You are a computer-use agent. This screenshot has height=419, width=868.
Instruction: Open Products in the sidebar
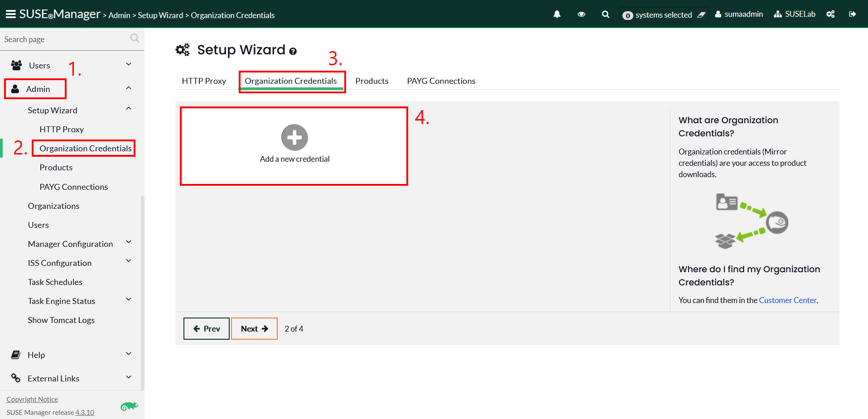coord(56,168)
